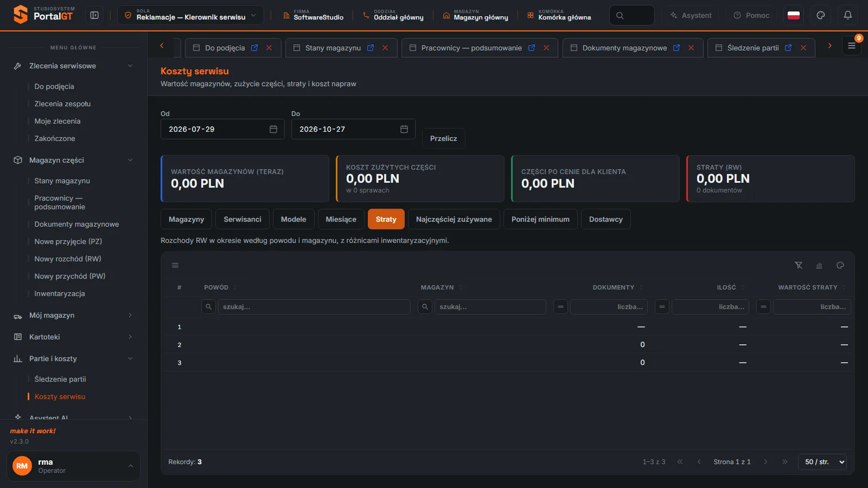Expand the rma user menu
Screen dimensions: 868x488
pos(73,466)
